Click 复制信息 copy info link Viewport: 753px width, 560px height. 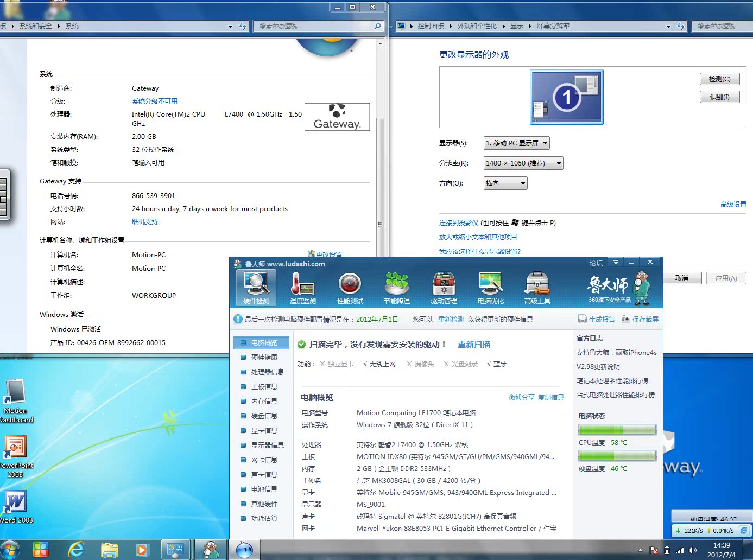coord(551,397)
